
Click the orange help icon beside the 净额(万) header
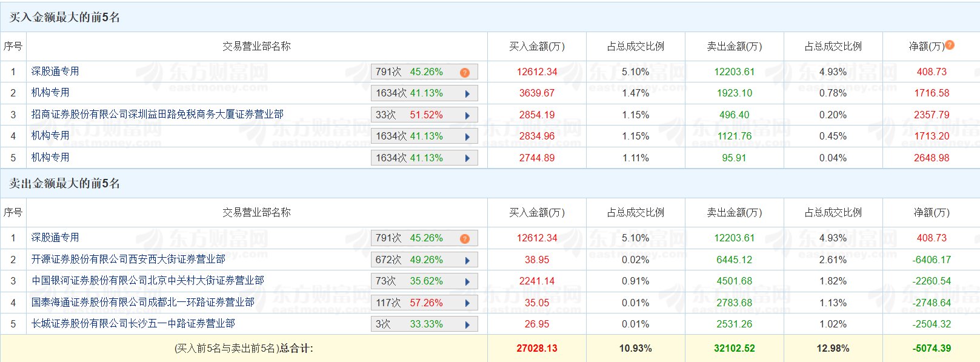click(950, 45)
